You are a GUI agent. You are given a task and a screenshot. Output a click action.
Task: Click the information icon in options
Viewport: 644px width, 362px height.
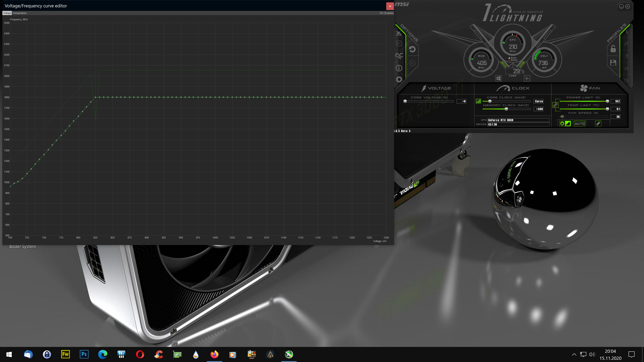click(399, 68)
